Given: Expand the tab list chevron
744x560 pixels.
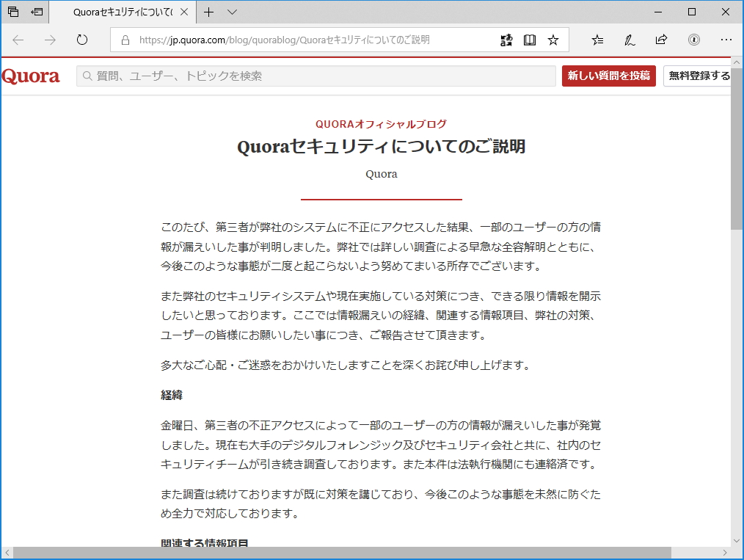Looking at the screenshot, I should click(x=232, y=12).
